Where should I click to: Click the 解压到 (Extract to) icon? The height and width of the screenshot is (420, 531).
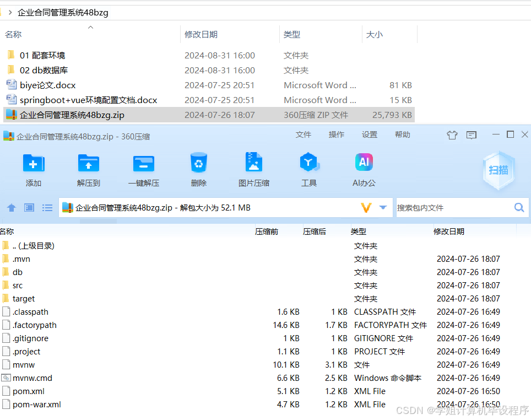click(x=88, y=163)
